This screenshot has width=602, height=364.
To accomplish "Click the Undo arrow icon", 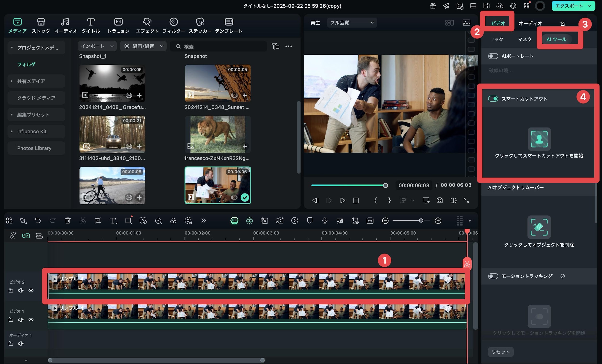I will 38,221.
